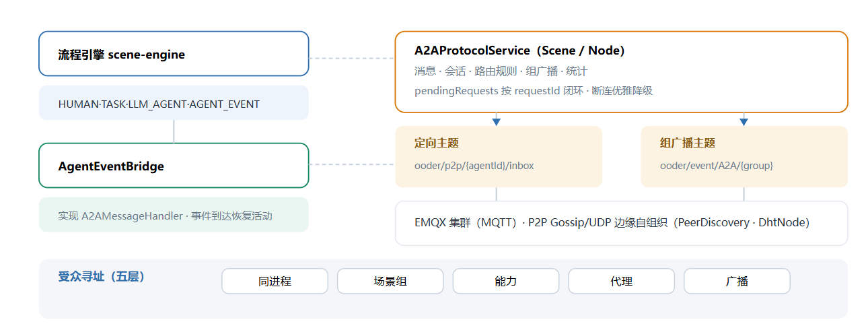Select the 广播 layer chip
This screenshot has height=326, width=868.
coord(737,281)
